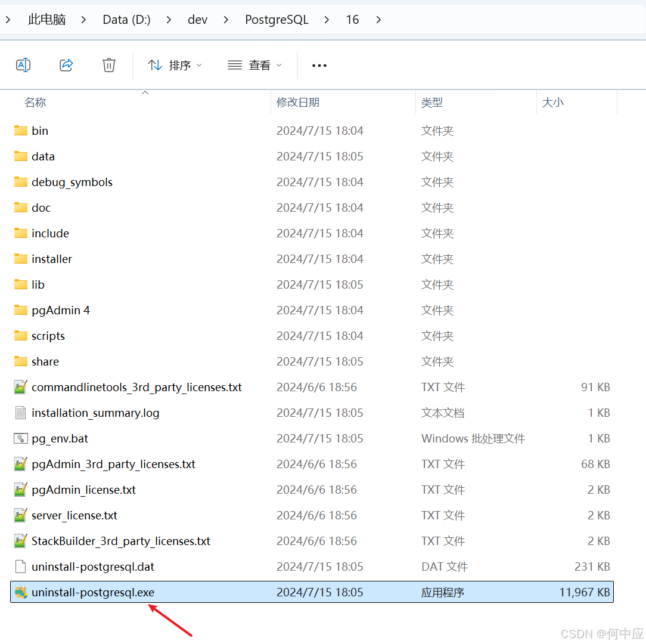Select file name pg_env.bat
Screen dimensions: 646x644
click(x=60, y=439)
